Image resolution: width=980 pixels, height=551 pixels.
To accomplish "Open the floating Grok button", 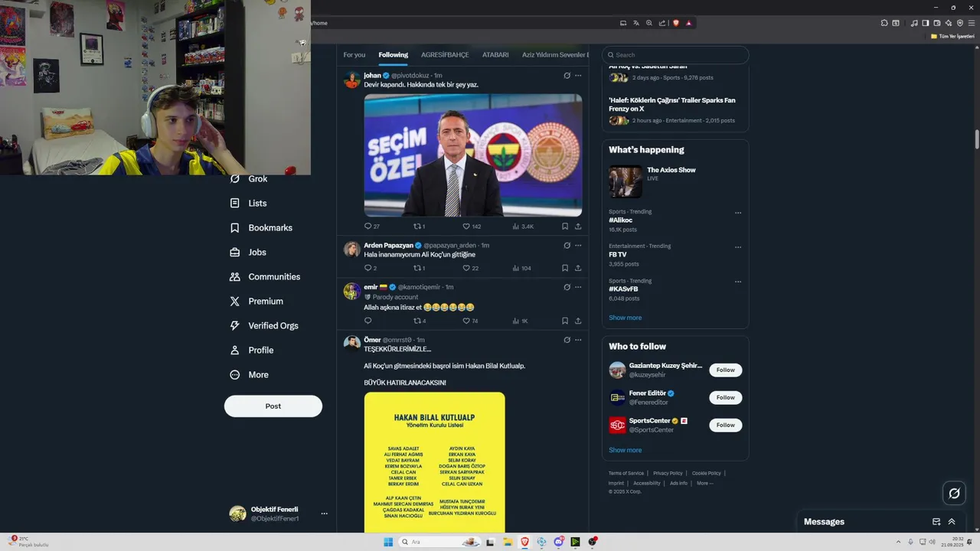I will pyautogui.click(x=954, y=494).
